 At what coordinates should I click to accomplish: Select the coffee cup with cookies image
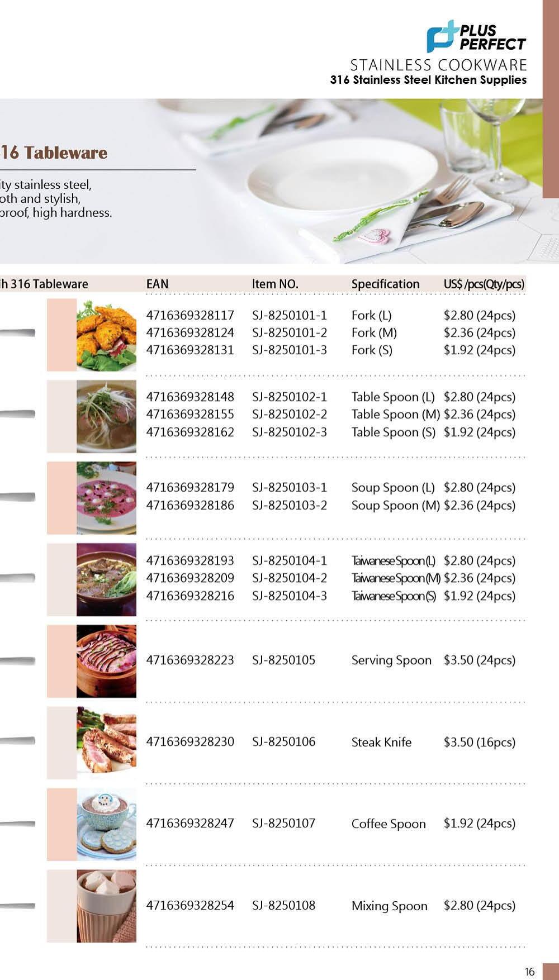(106, 824)
